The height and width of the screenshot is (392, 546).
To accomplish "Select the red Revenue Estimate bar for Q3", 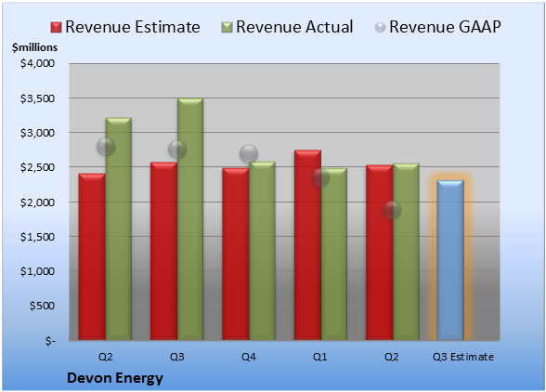I will coord(163,251).
